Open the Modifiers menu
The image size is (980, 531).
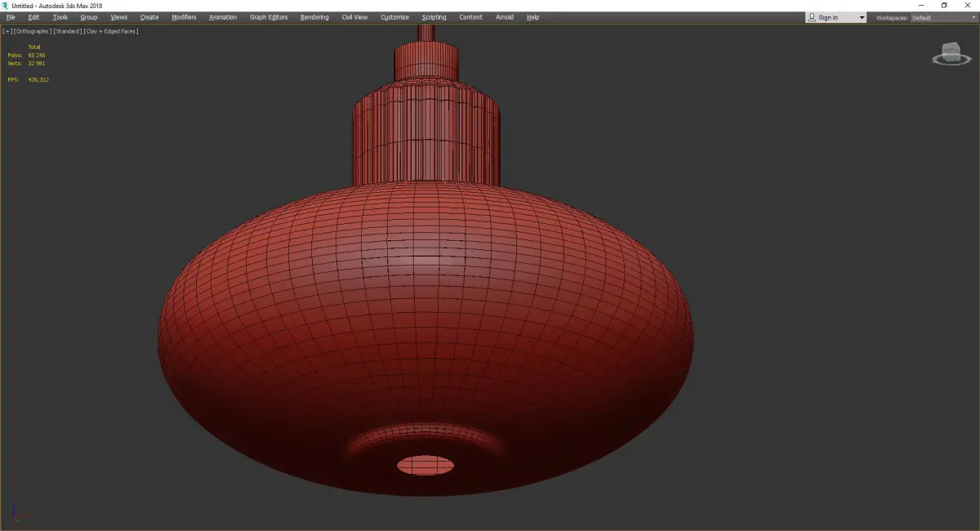point(184,17)
